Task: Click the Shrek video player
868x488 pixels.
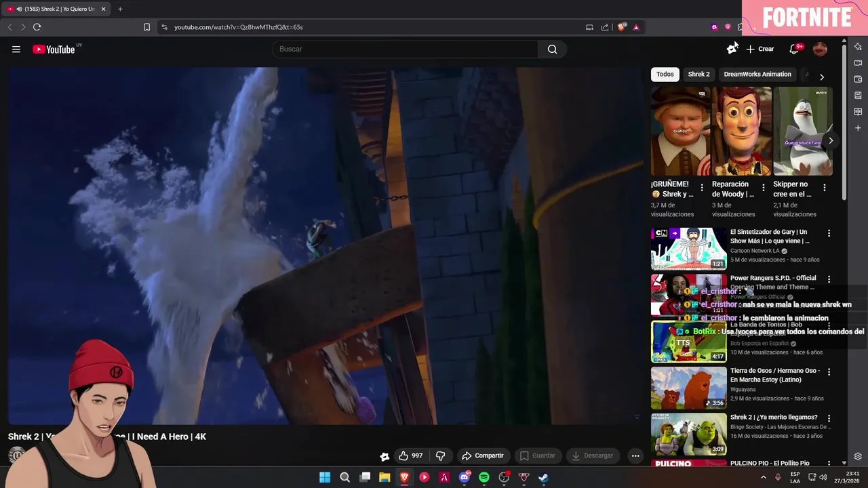Action: point(325,245)
